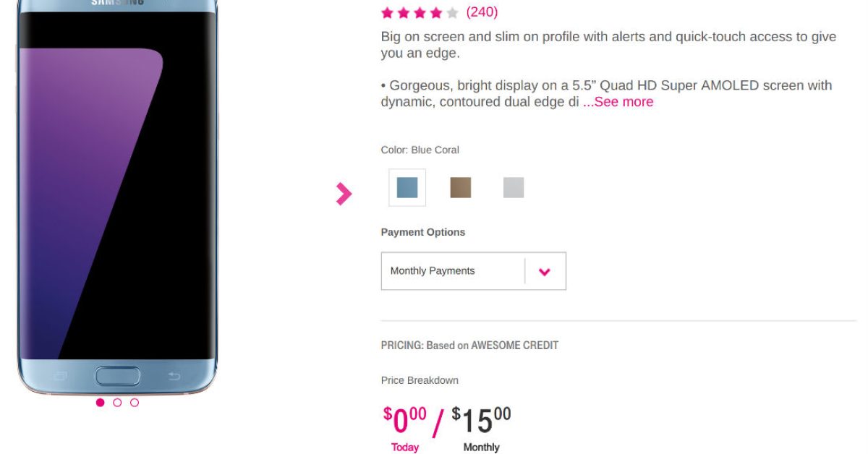Screen dimensions: 868x454
Task: Tap the back key icon on the phone image
Action: [174, 376]
